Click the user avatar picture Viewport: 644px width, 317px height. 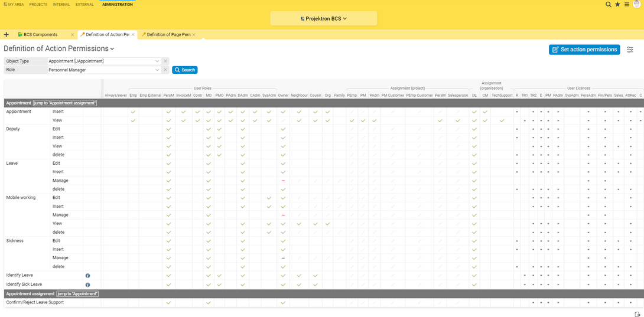pos(636,5)
